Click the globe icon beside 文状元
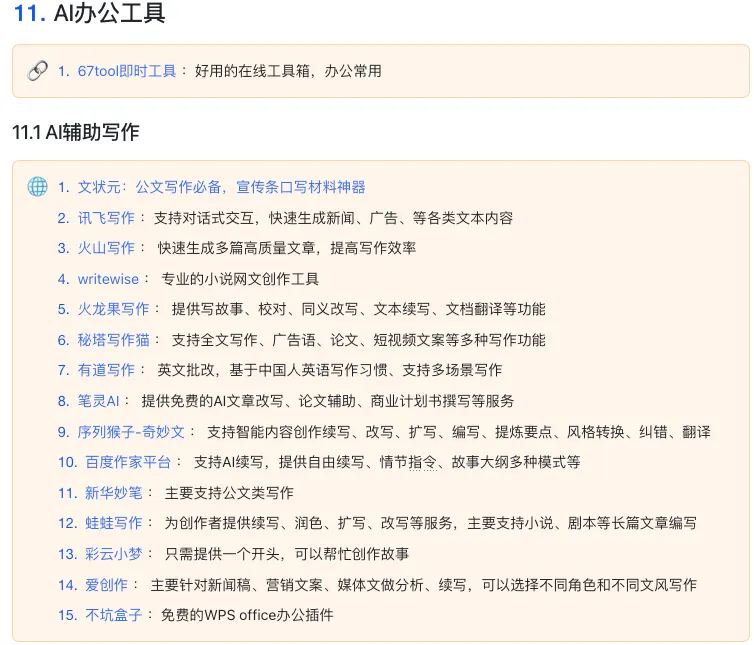 pos(37,187)
